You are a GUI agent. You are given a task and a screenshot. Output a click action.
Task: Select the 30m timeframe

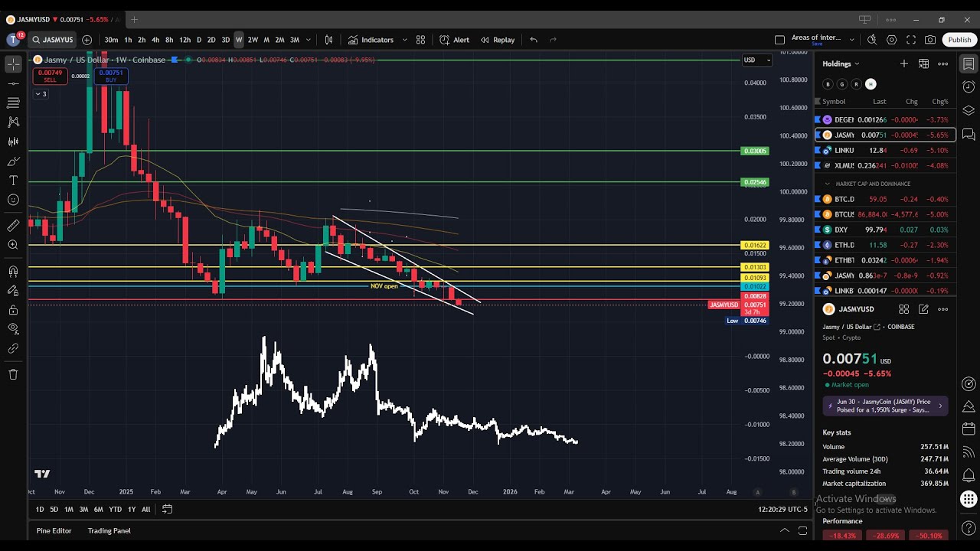(111, 40)
